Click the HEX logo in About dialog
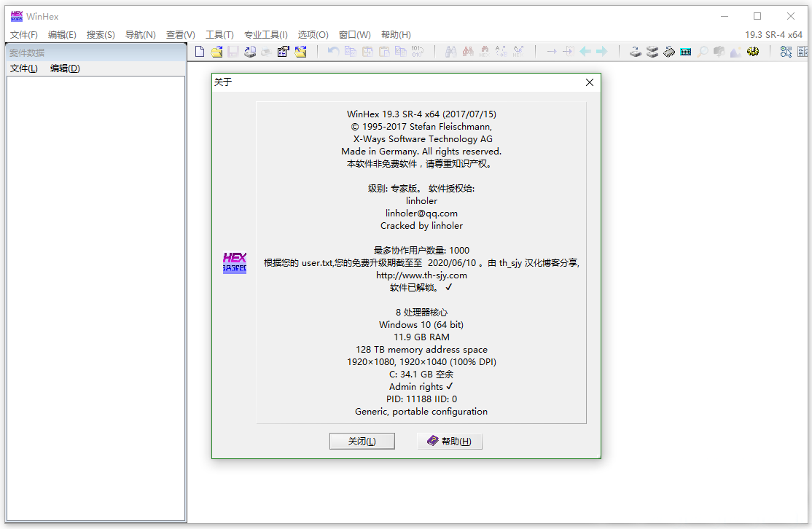The height and width of the screenshot is (529, 812). point(235,262)
